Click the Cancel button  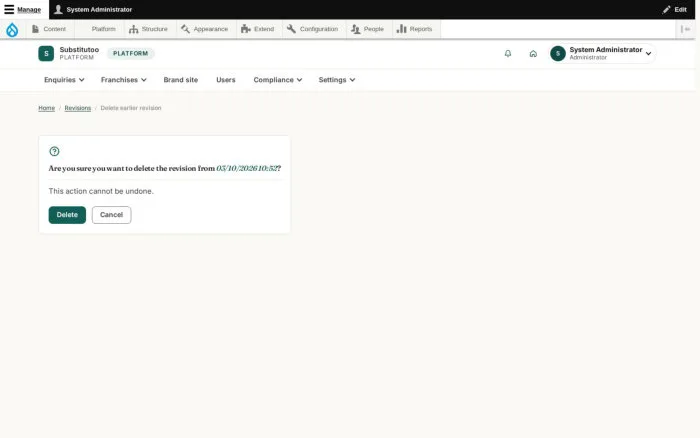pos(111,215)
